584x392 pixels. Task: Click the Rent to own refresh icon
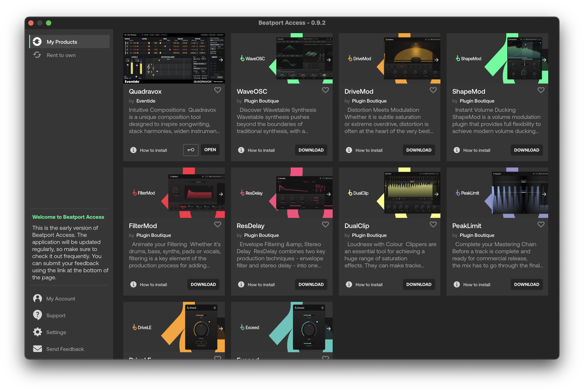click(x=37, y=55)
